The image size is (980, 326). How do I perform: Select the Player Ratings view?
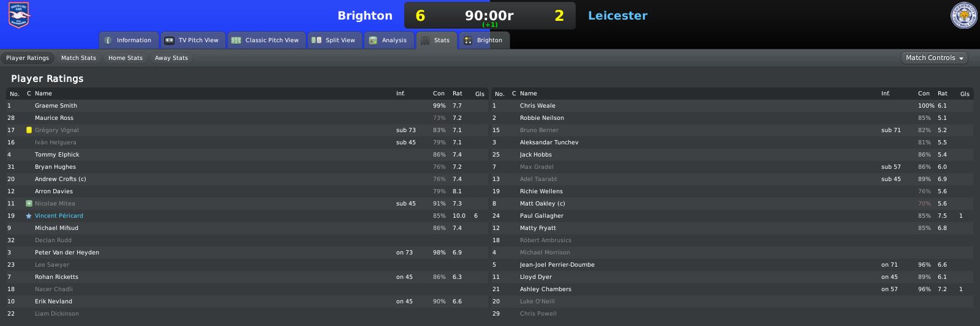click(x=28, y=58)
